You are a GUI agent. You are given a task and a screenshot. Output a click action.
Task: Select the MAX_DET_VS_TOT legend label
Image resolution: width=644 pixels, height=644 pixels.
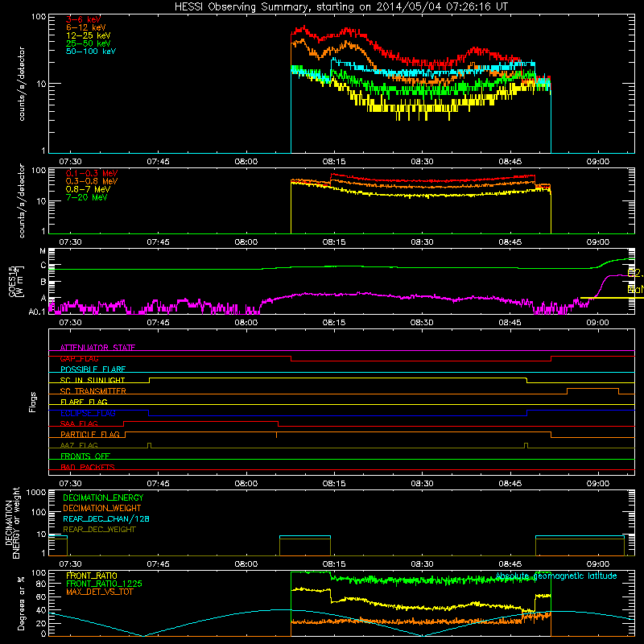point(99,592)
